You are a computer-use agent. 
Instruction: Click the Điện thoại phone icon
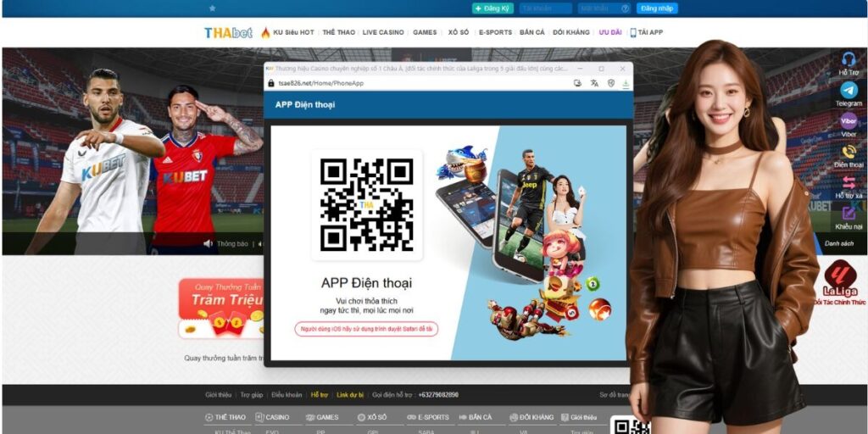[849, 152]
